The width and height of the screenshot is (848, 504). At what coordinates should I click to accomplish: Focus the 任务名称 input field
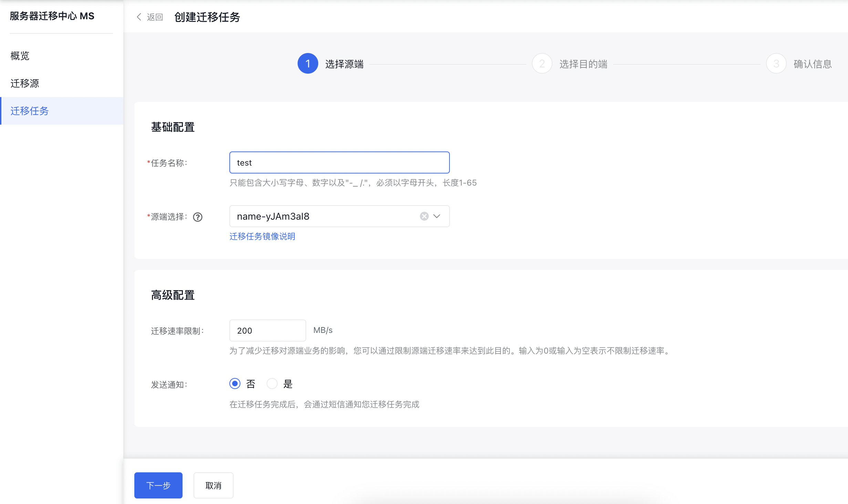340,162
